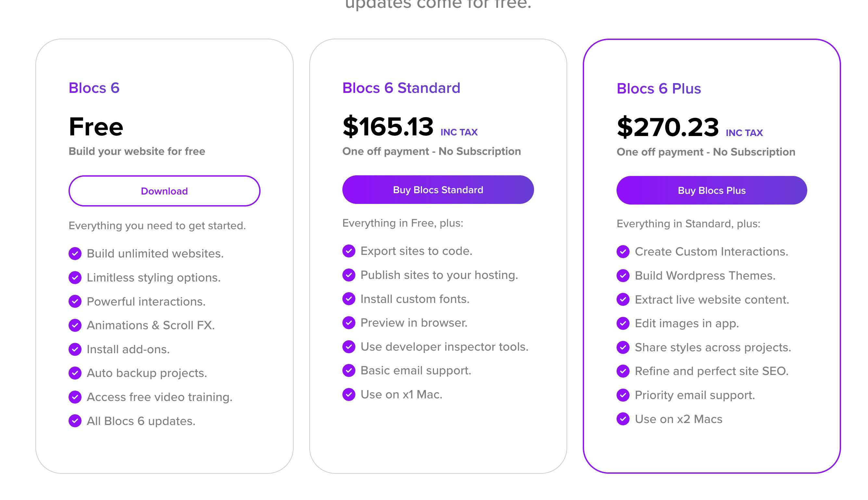Click the Access free video training text

pyautogui.click(x=160, y=397)
